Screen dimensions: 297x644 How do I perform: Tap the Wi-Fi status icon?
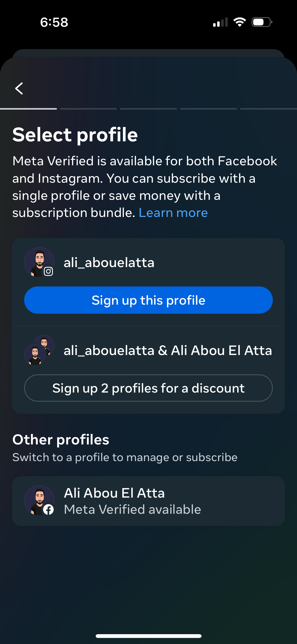(240, 22)
